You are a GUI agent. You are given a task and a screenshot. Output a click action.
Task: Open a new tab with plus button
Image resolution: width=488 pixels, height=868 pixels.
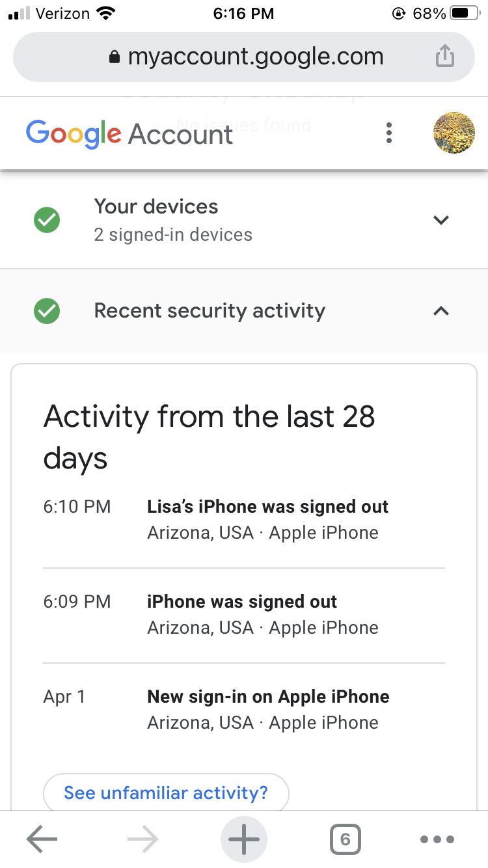tap(244, 839)
